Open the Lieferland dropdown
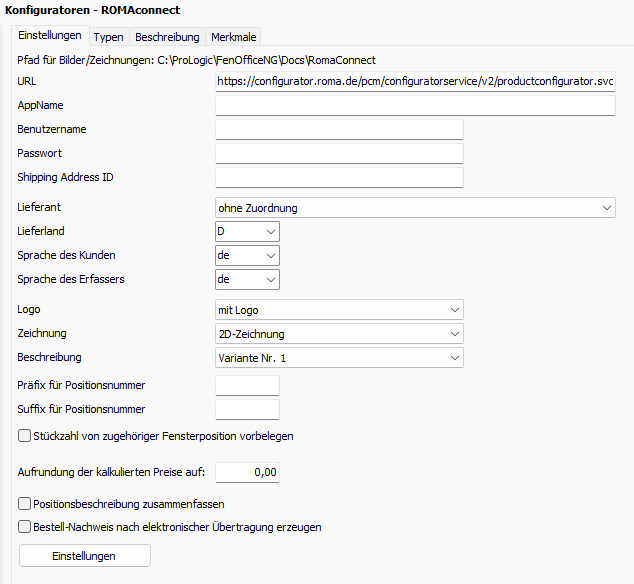The width and height of the screenshot is (634, 584). [x=247, y=231]
